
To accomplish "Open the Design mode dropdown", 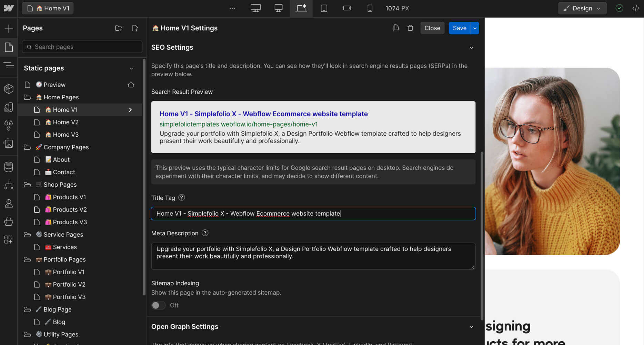I will click(x=582, y=8).
